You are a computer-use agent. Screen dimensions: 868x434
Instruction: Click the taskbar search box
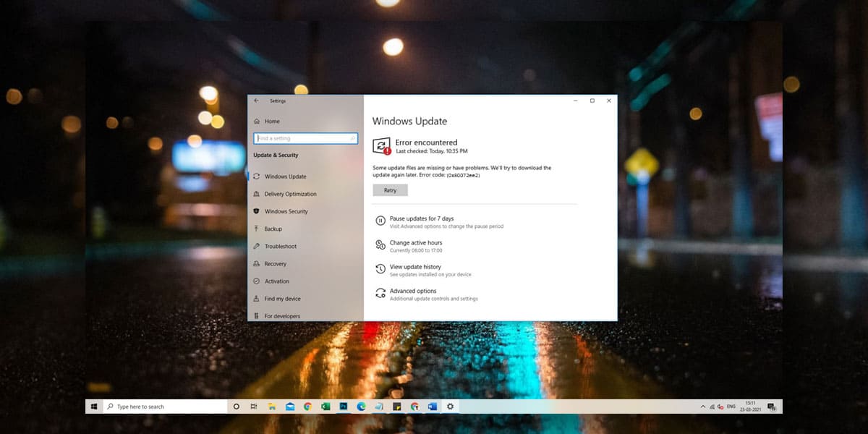tap(163, 407)
